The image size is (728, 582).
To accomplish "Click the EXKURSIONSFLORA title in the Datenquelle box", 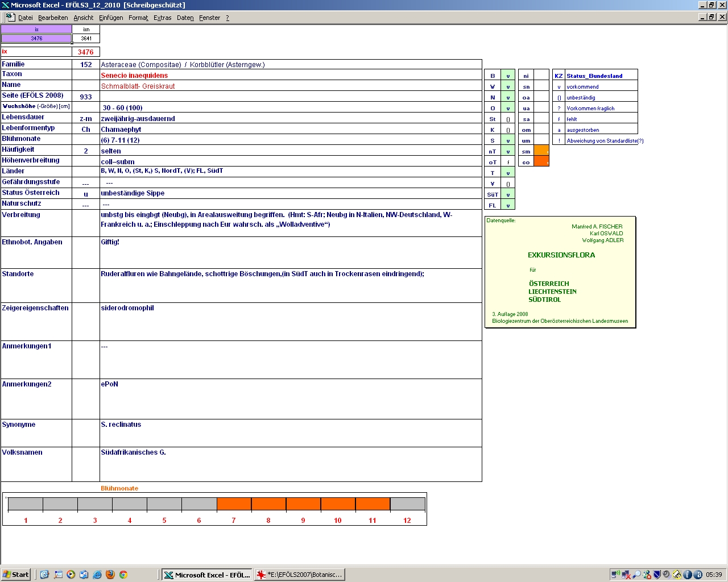I will click(561, 255).
